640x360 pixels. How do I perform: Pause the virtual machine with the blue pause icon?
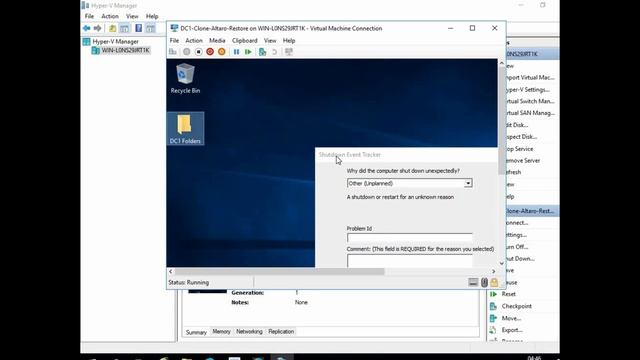coord(236,52)
